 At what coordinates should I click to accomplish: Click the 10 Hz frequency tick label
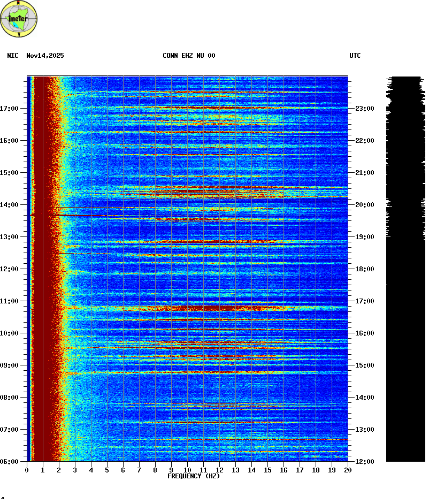point(187,470)
